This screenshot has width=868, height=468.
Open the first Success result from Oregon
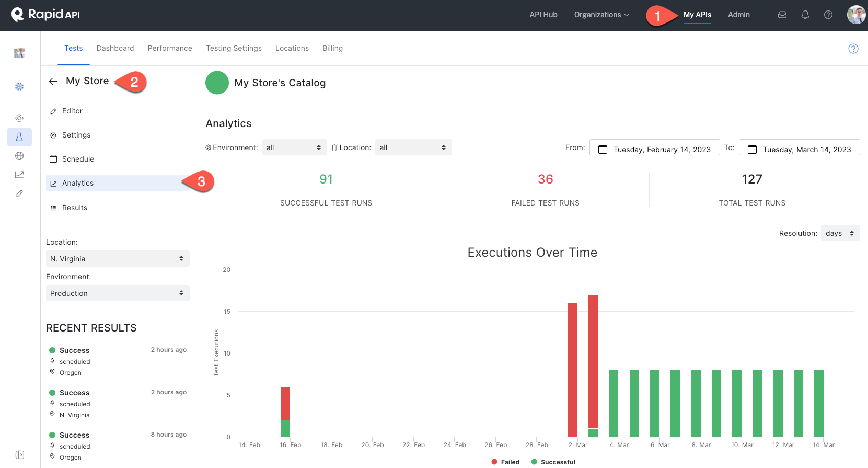[118, 361]
